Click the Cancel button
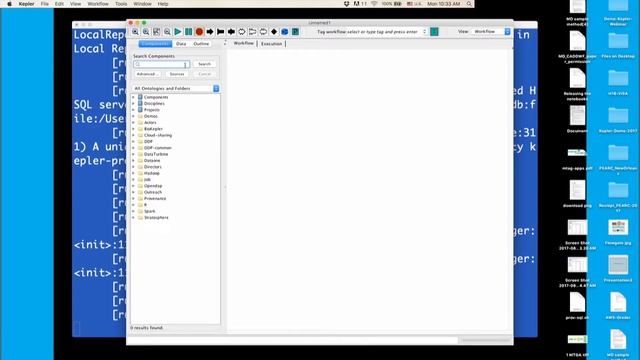640x360 pixels. pyautogui.click(x=204, y=74)
